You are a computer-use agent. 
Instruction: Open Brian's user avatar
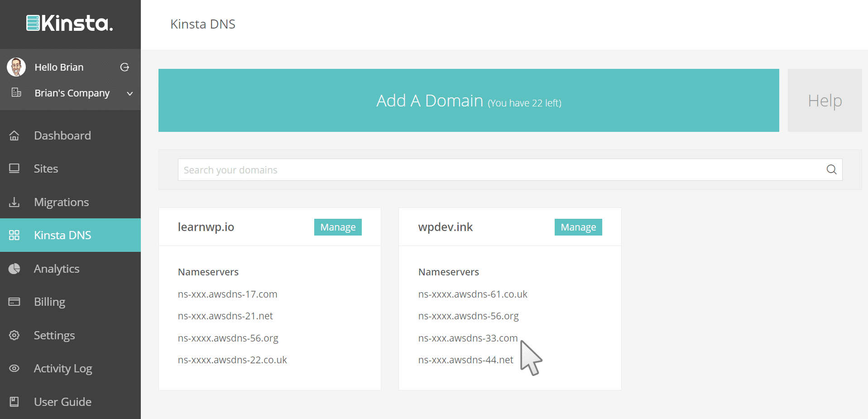coord(16,67)
